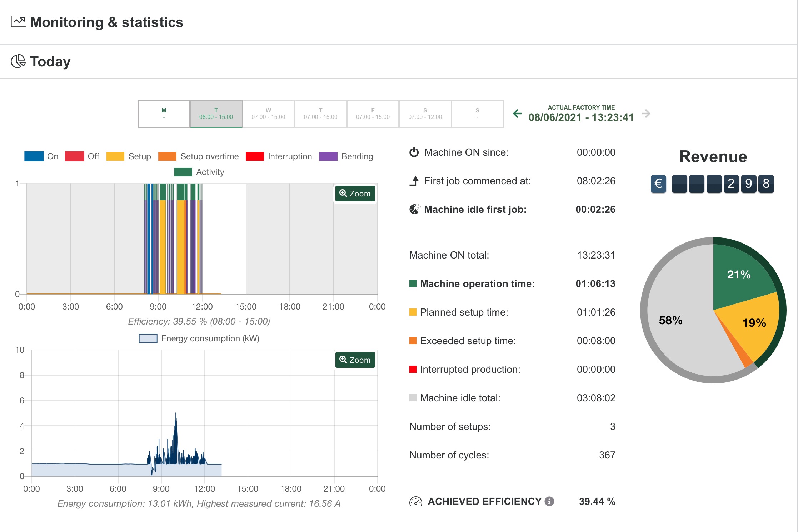This screenshot has width=798, height=532.
Task: Advance to the next day with the right arrow
Action: tap(647, 114)
